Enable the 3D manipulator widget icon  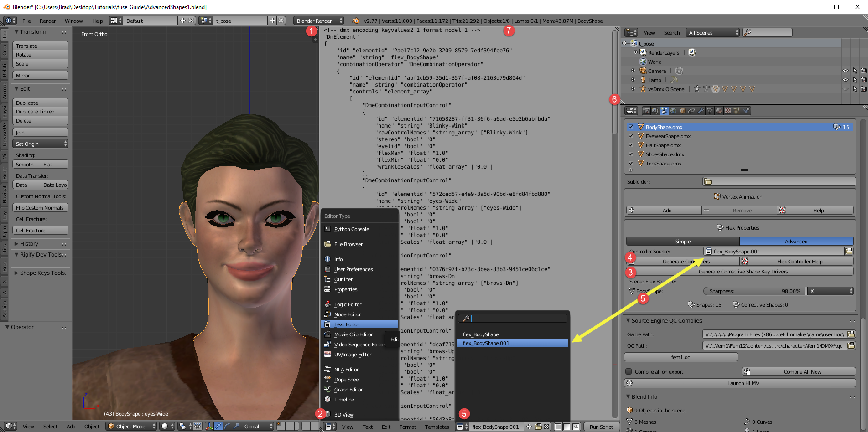point(209,427)
